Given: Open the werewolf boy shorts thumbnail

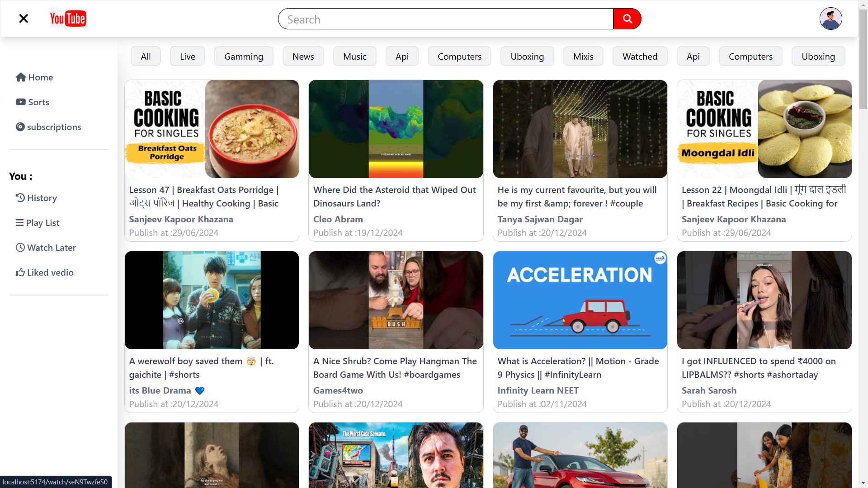Looking at the screenshot, I should pyautogui.click(x=212, y=300).
